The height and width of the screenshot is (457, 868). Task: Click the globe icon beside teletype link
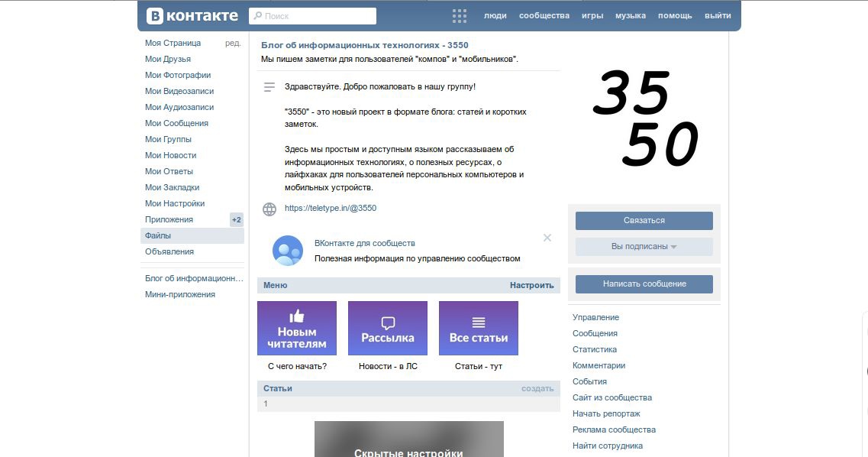[x=269, y=209]
